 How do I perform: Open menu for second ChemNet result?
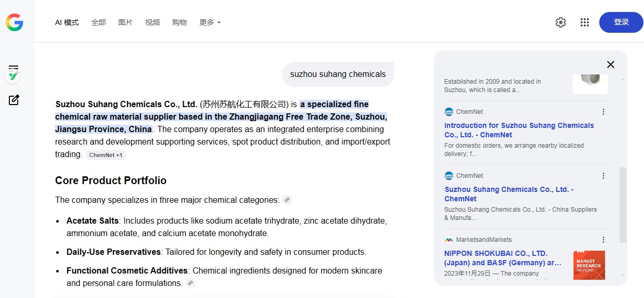click(x=603, y=176)
